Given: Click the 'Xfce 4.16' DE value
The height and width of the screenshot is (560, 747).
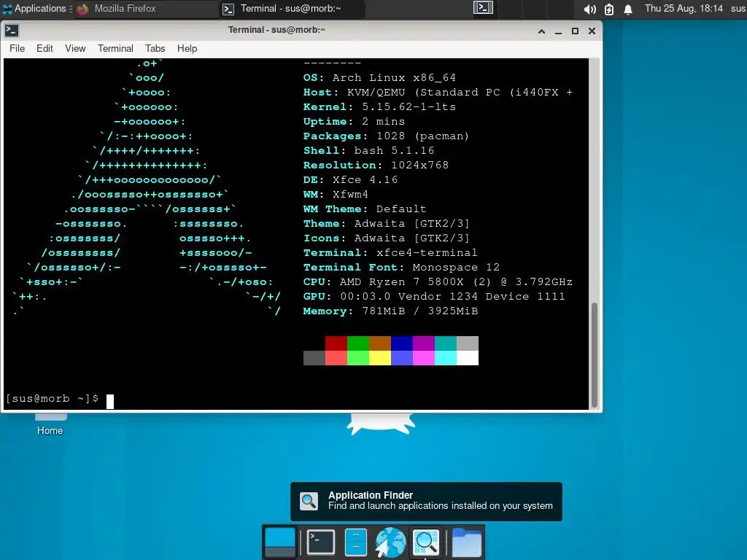Looking at the screenshot, I should (365, 180).
